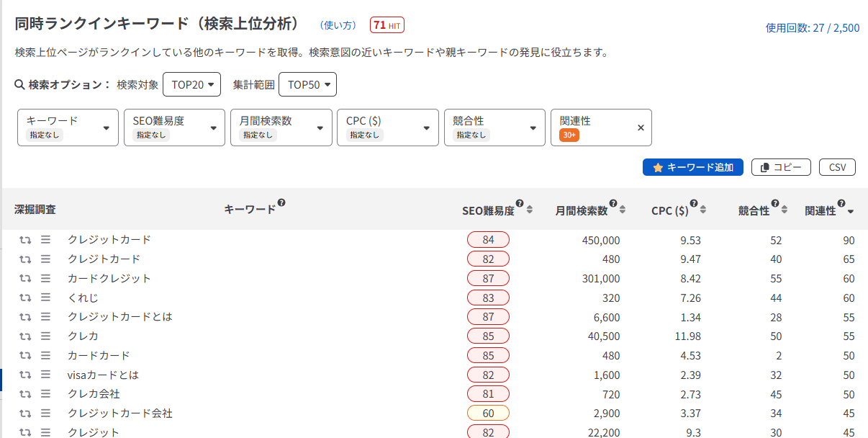Sort table by SEO難易度 column
The width and height of the screenshot is (868, 438).
click(530, 210)
